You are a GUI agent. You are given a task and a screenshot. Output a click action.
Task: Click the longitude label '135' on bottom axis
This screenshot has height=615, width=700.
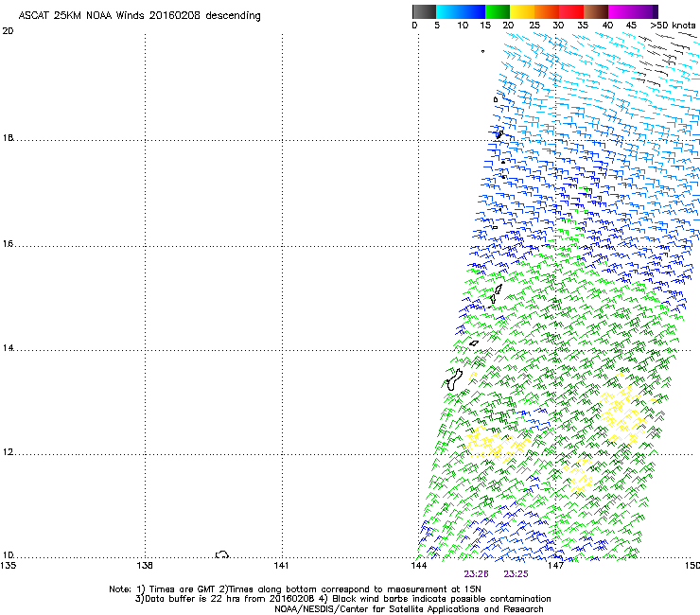point(8,566)
